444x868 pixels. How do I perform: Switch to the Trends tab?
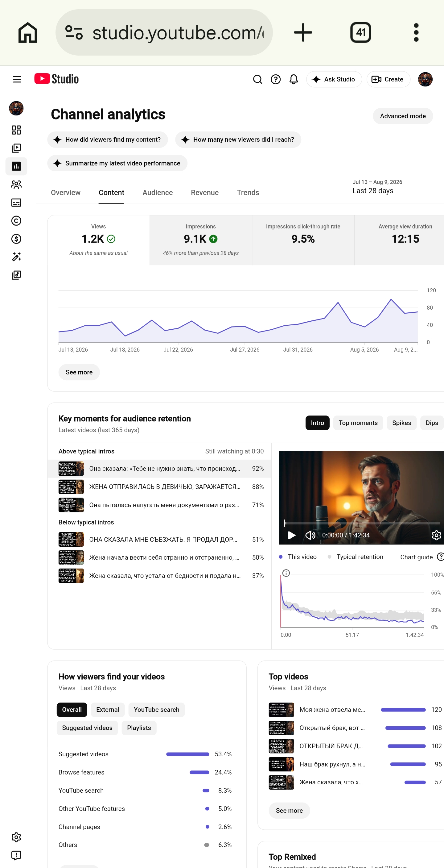click(x=248, y=192)
